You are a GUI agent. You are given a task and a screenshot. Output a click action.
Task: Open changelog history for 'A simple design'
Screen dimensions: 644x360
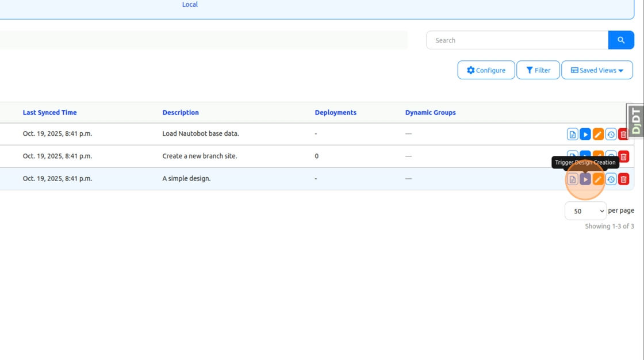pyautogui.click(x=611, y=179)
